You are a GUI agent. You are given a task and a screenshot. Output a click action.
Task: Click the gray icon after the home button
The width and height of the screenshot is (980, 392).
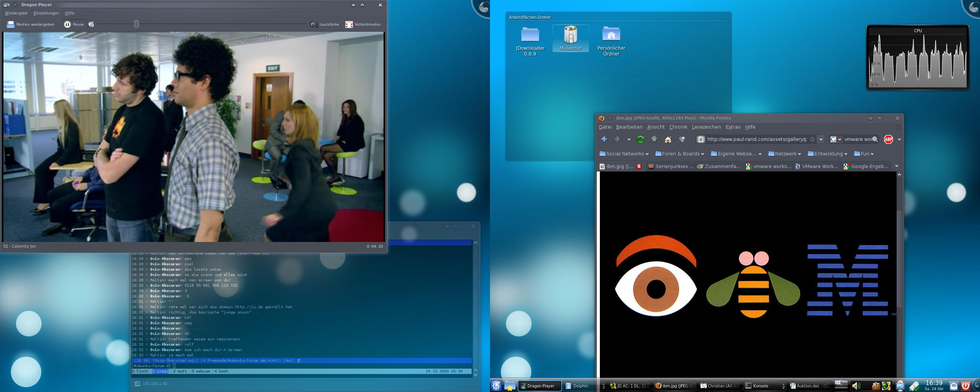(682, 139)
